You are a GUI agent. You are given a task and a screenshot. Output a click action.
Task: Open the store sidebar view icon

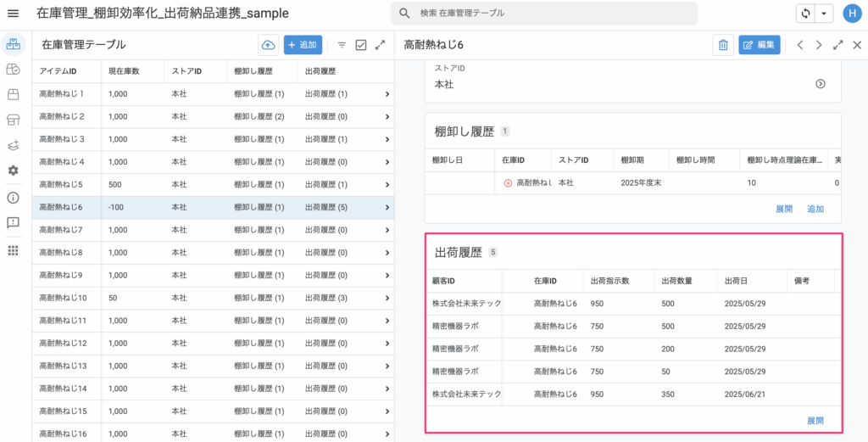(x=14, y=120)
